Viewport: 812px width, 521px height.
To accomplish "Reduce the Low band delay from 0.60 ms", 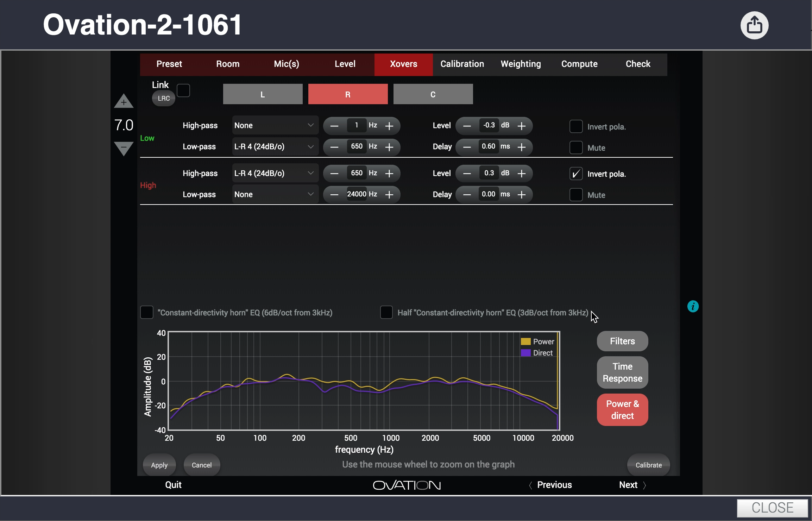I will (x=467, y=147).
